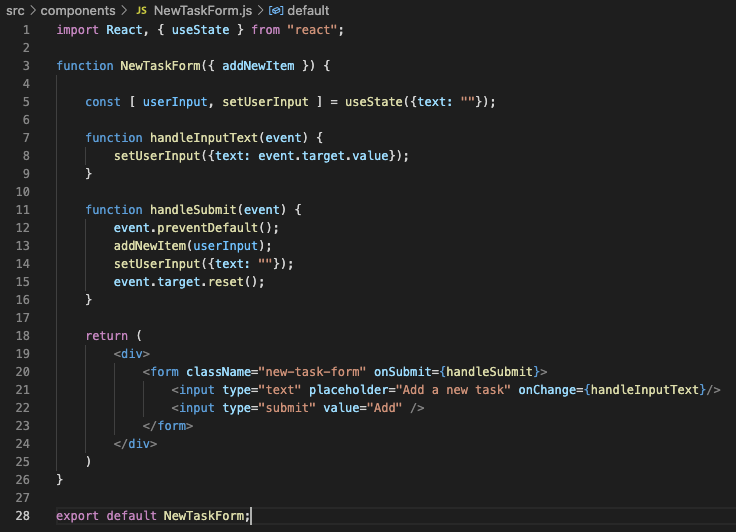Image resolution: width=736 pixels, height=532 pixels.
Task: Click the closing div tag on line 24
Action: 135,444
